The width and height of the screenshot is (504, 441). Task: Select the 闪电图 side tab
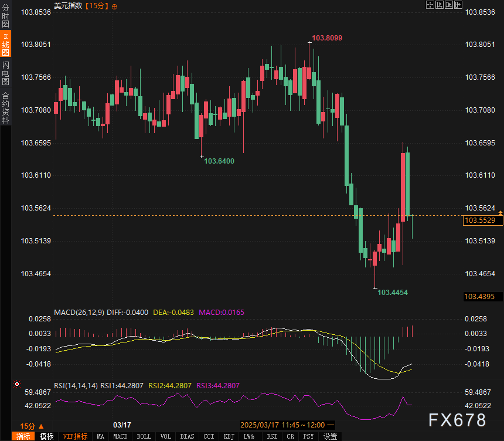[x=5, y=73]
